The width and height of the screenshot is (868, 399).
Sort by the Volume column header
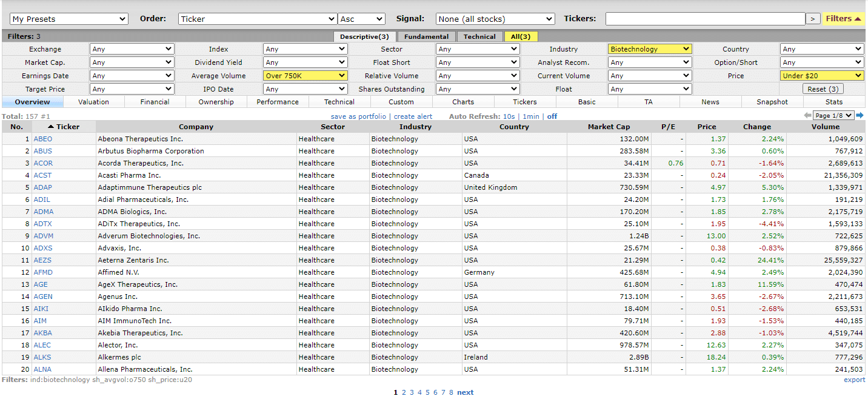(x=826, y=127)
